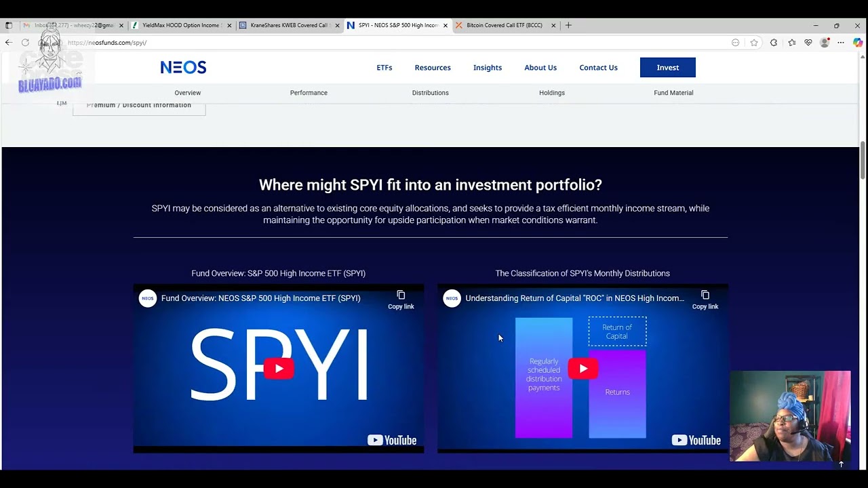Copy link of Return of Capital video
Image resolution: width=868 pixels, height=488 pixels.
(705, 300)
